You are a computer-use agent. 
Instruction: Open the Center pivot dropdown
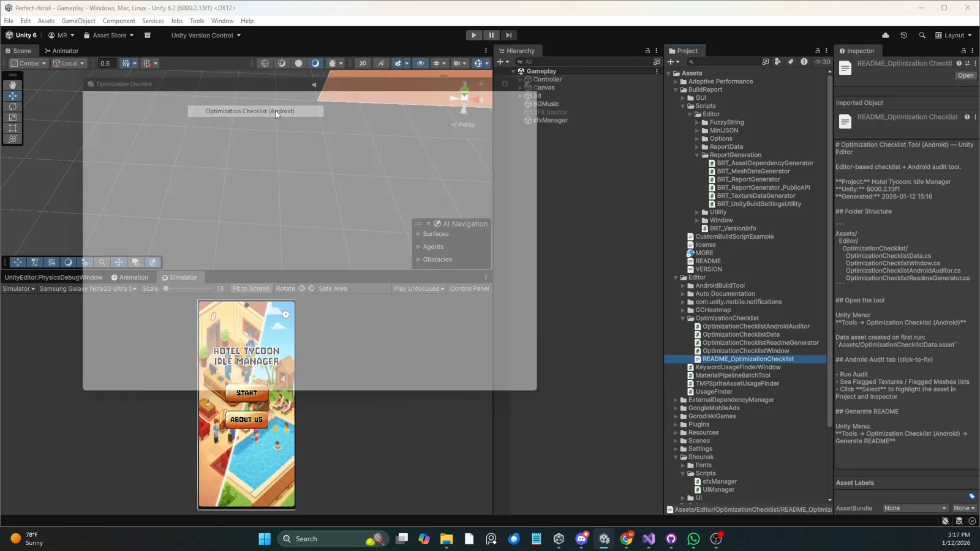28,63
